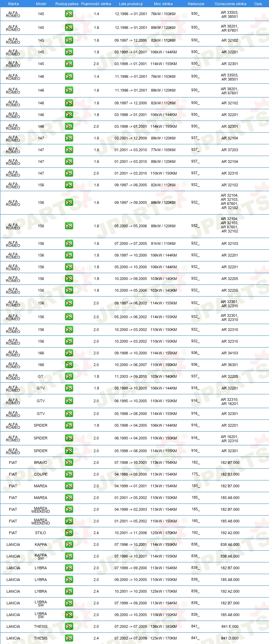Click fuel icon in the Spider 1.8 row
The image size is (269, 644).
coord(69,425)
